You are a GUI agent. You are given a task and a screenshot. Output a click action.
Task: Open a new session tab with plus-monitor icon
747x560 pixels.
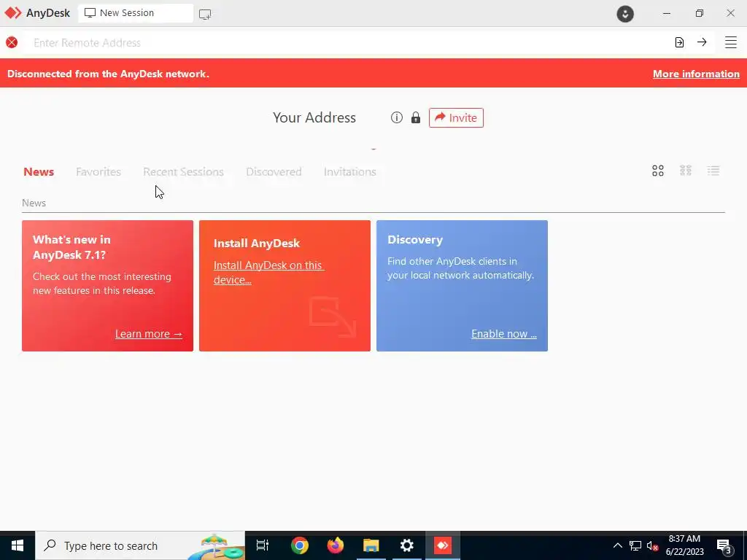point(205,15)
